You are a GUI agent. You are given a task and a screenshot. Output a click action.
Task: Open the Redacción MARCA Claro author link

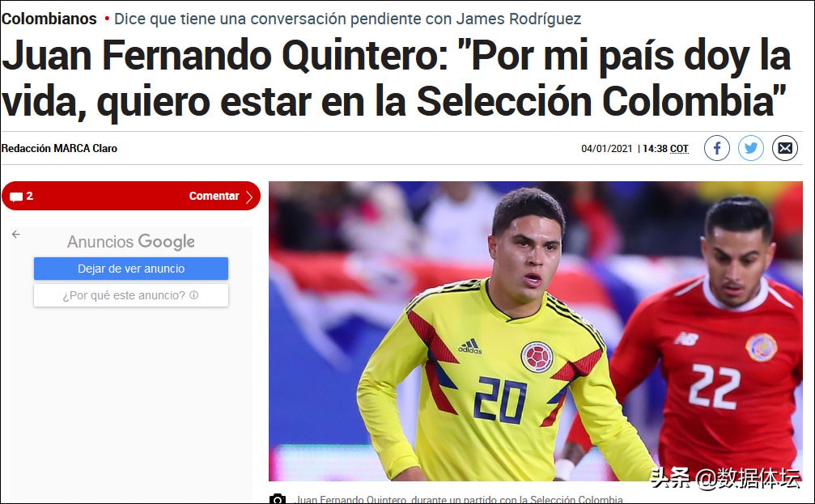(59, 148)
